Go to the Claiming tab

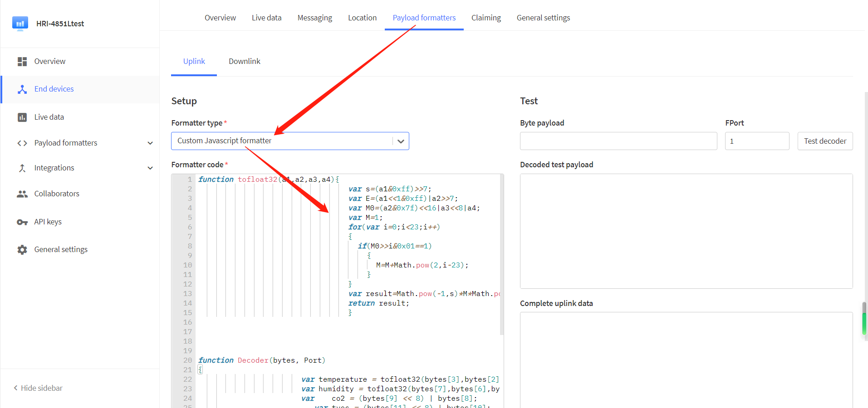485,18
